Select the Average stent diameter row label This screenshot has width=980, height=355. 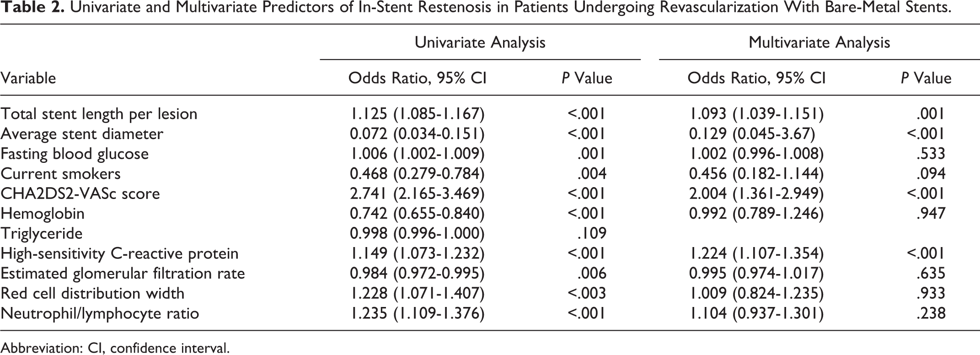[x=82, y=134]
